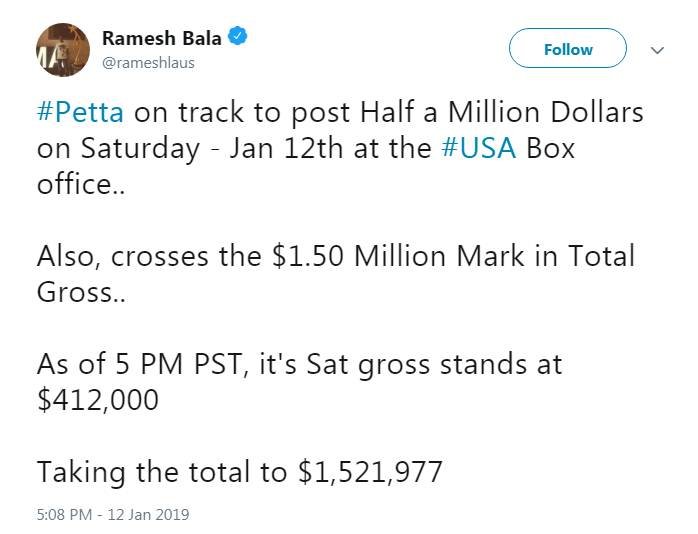Open the Ramesh Bala display name link
This screenshot has height=534, width=698.
point(162,38)
